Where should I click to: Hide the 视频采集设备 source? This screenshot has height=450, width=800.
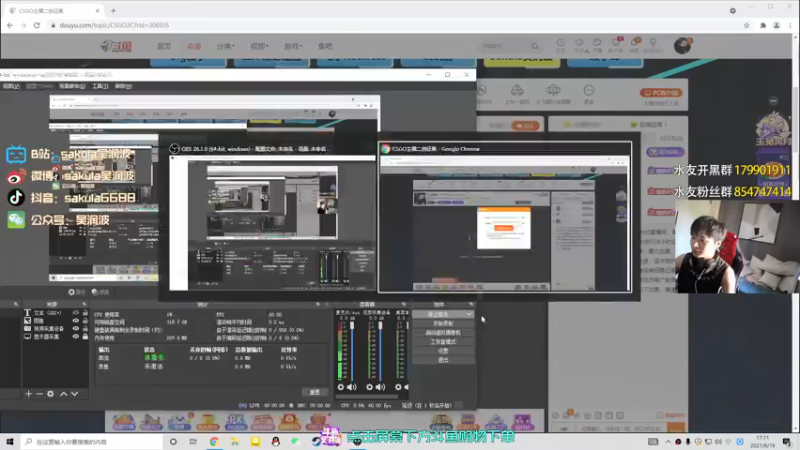point(76,329)
